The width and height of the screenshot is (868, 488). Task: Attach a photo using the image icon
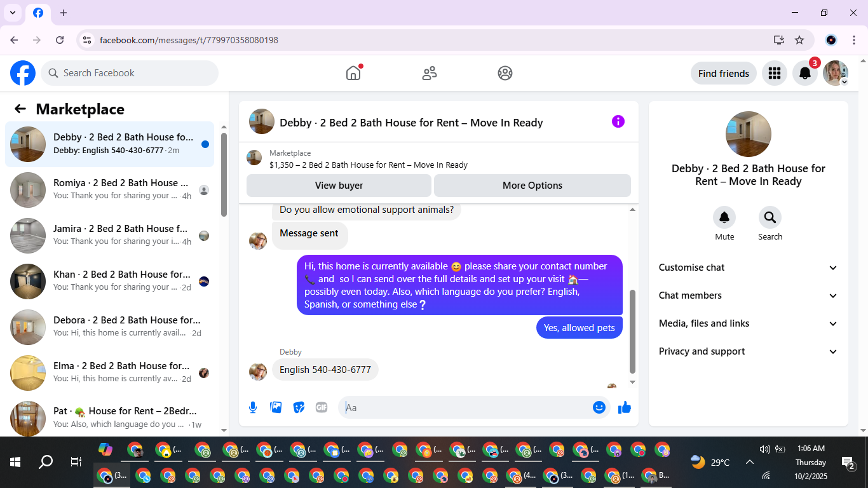276,407
